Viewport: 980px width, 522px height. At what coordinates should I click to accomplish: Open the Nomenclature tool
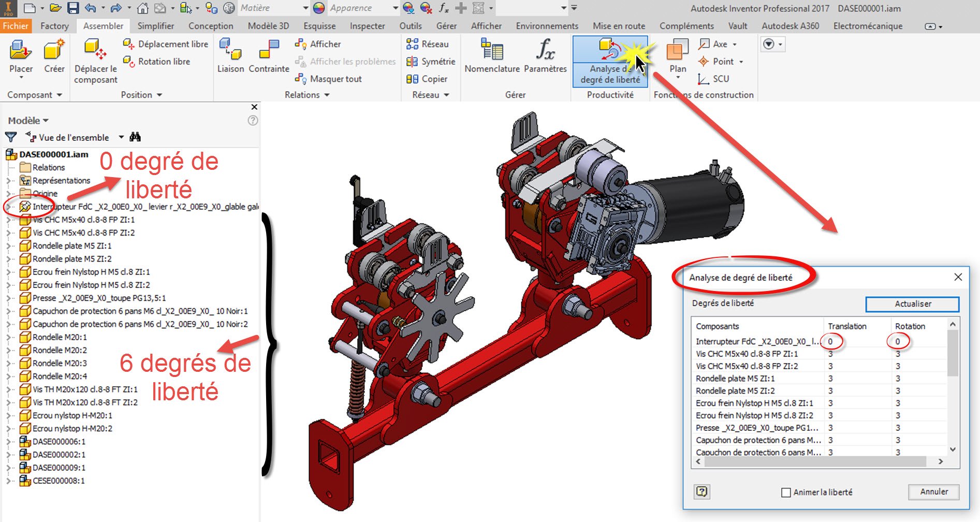click(491, 57)
